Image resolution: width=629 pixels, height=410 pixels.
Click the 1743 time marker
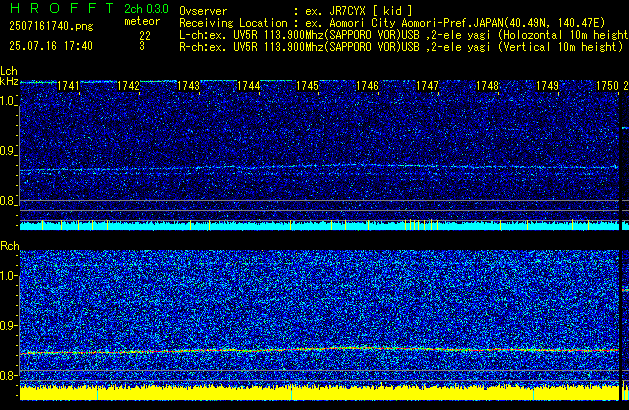pos(188,86)
